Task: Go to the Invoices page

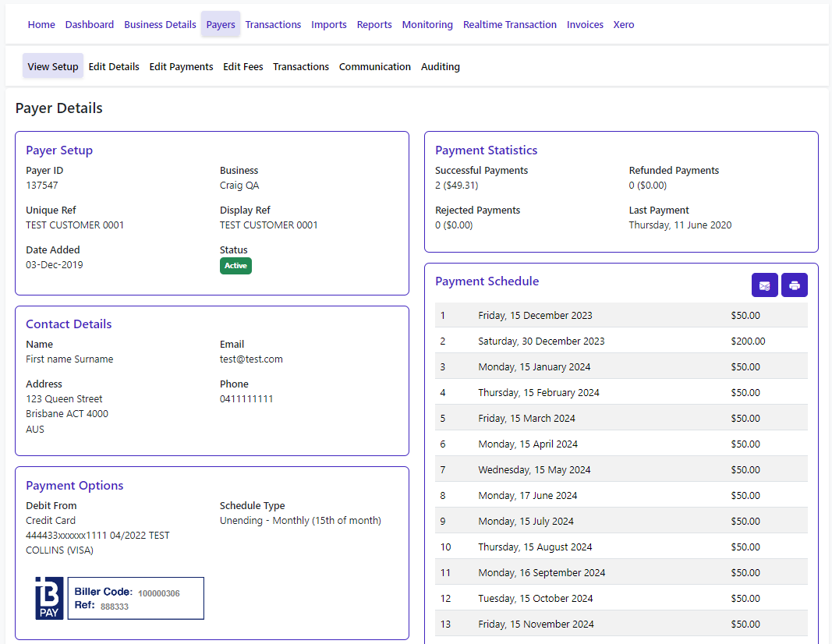Action: [585, 25]
